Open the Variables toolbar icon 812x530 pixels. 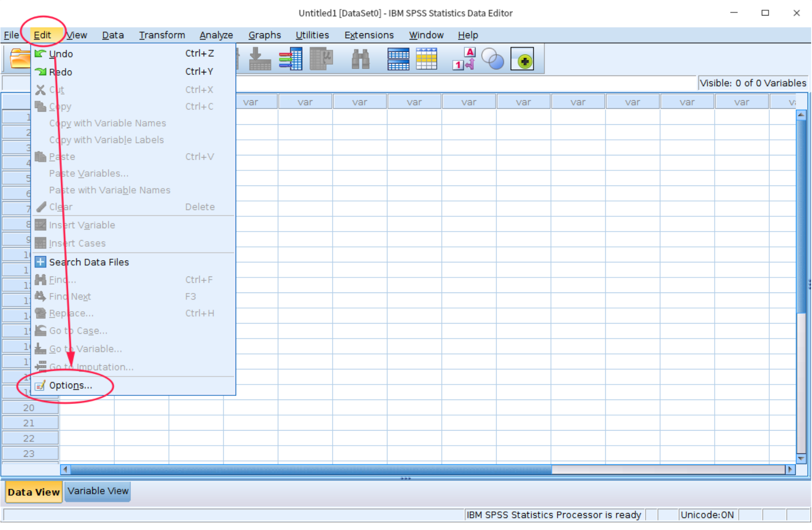(x=291, y=59)
